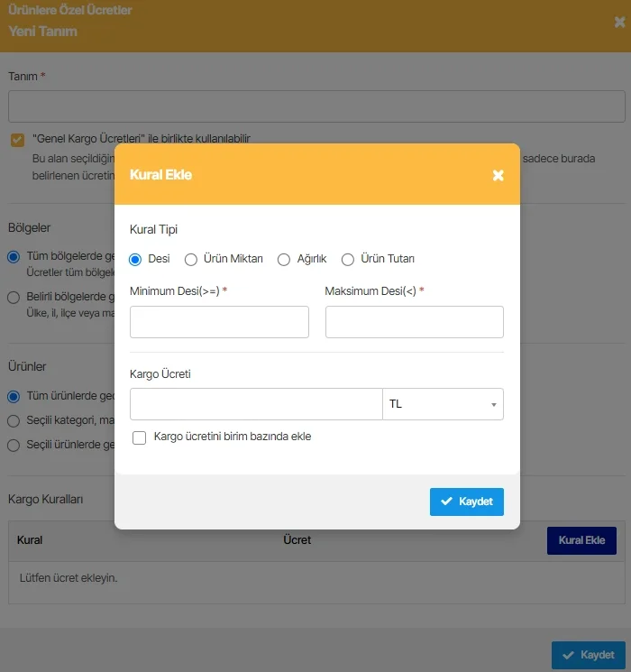Enable Kargo ücretini birim bazında ekle
Viewport: 631px width, 672px height.
[x=139, y=437]
